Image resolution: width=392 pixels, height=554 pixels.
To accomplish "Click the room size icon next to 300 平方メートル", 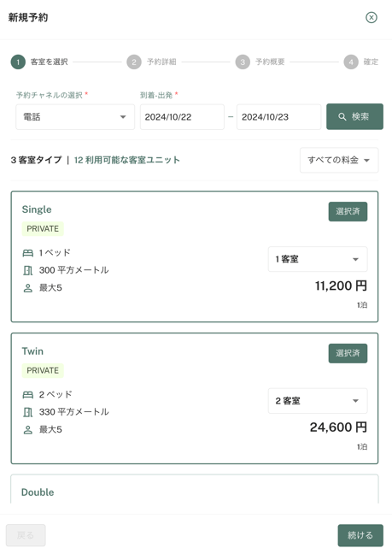I will pyautogui.click(x=28, y=271).
